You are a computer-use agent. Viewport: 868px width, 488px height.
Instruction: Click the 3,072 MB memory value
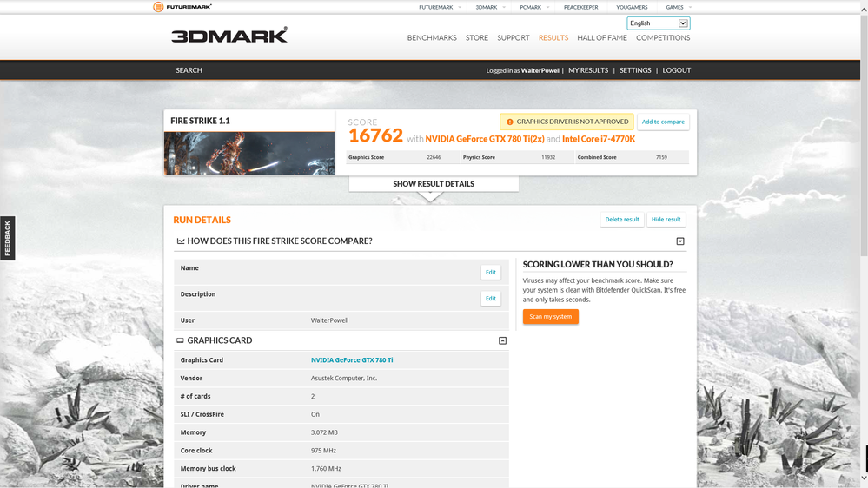coord(324,432)
